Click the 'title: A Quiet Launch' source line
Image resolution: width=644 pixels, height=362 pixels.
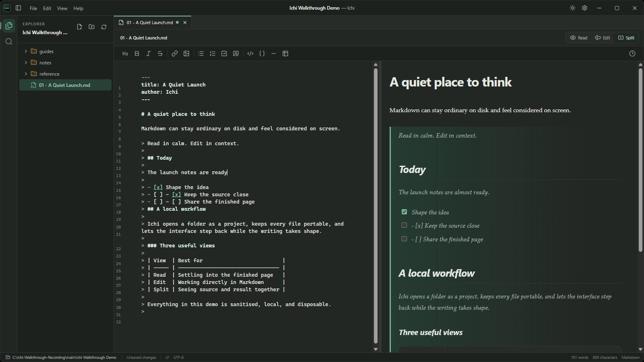coord(173,84)
